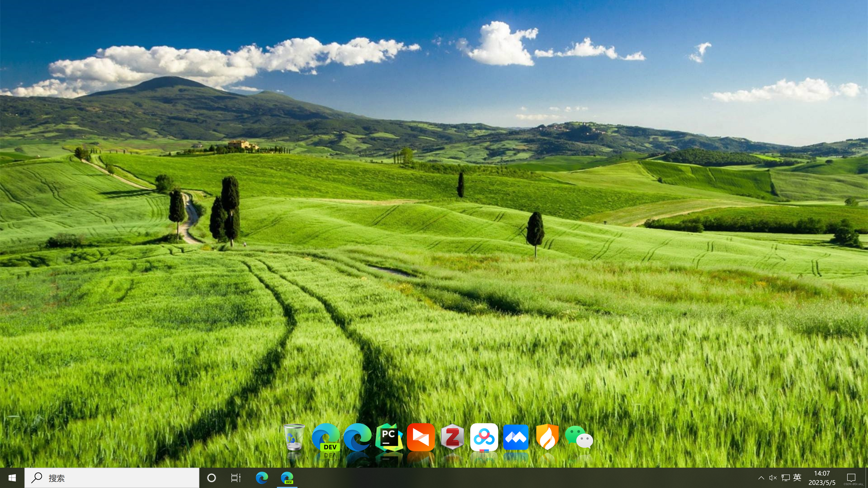868x488 pixels.
Task: Switch to active Edge Dev taskbar item
Action: [287, 478]
